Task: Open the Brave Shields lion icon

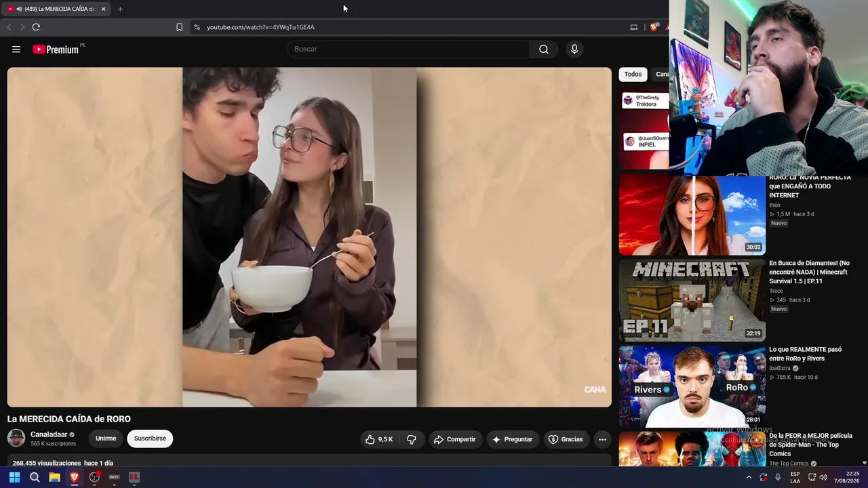Action: click(x=654, y=27)
